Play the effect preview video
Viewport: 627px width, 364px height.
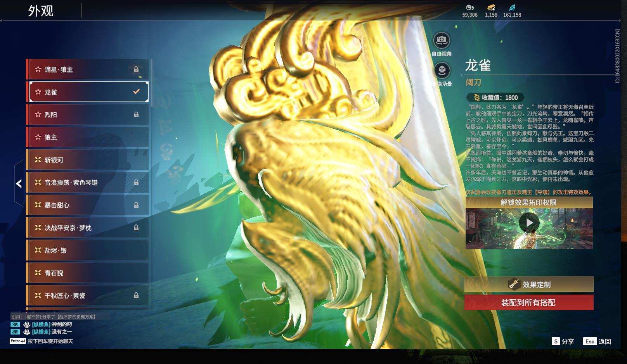529,223
